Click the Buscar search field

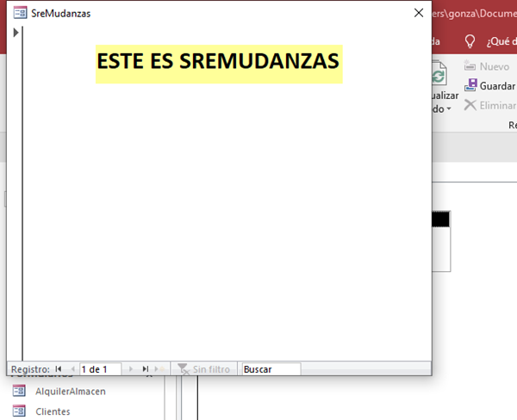pos(271,369)
